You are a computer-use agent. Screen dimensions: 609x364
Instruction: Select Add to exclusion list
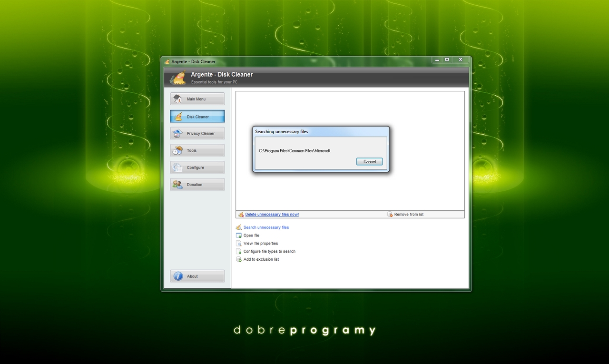pos(261,259)
